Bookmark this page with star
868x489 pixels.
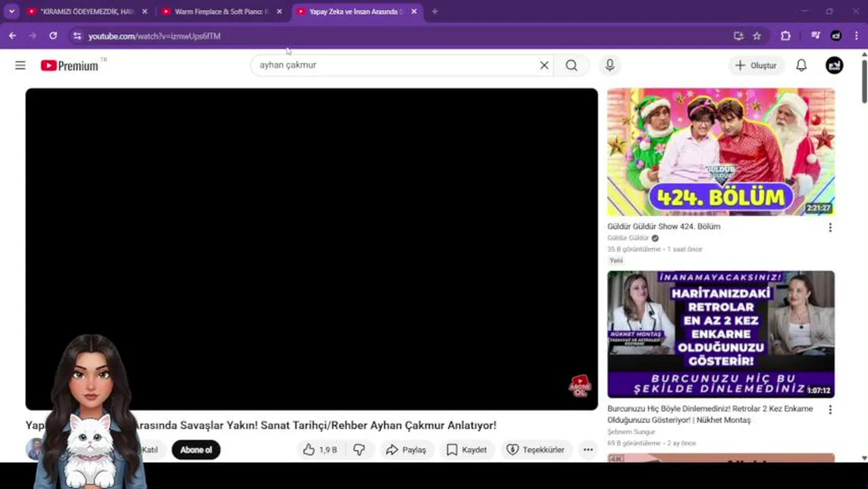coord(757,36)
